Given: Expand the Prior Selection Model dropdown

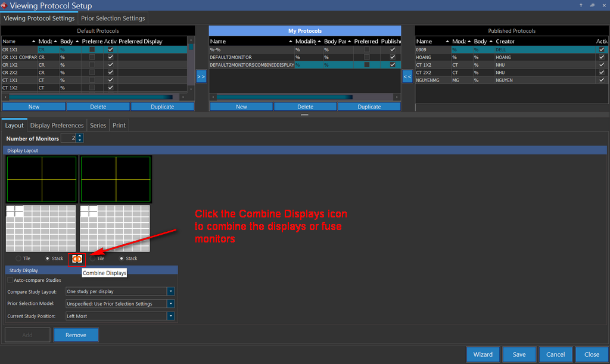Looking at the screenshot, I should click(x=170, y=304).
